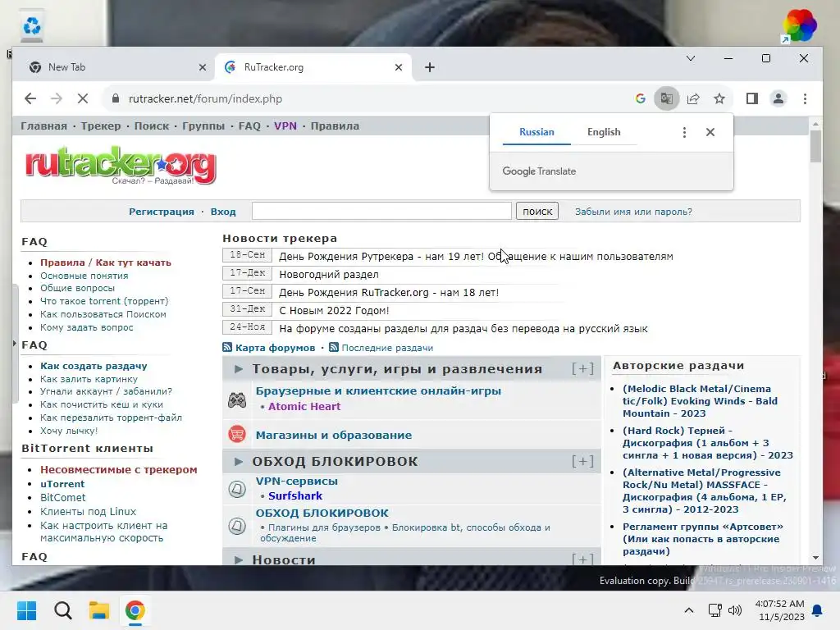Click the browser back arrow
Viewport: 840px width, 630px height.
click(x=30, y=98)
